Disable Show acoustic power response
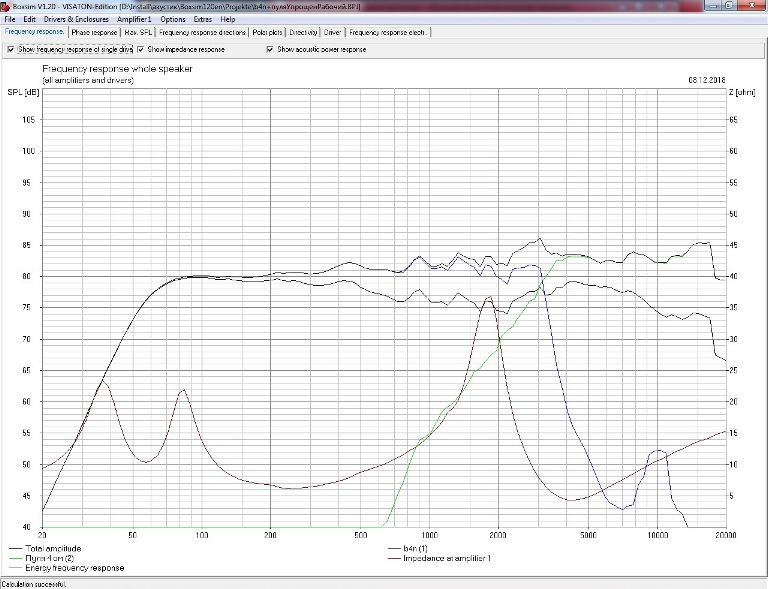This screenshot has width=779, height=589. click(270, 49)
